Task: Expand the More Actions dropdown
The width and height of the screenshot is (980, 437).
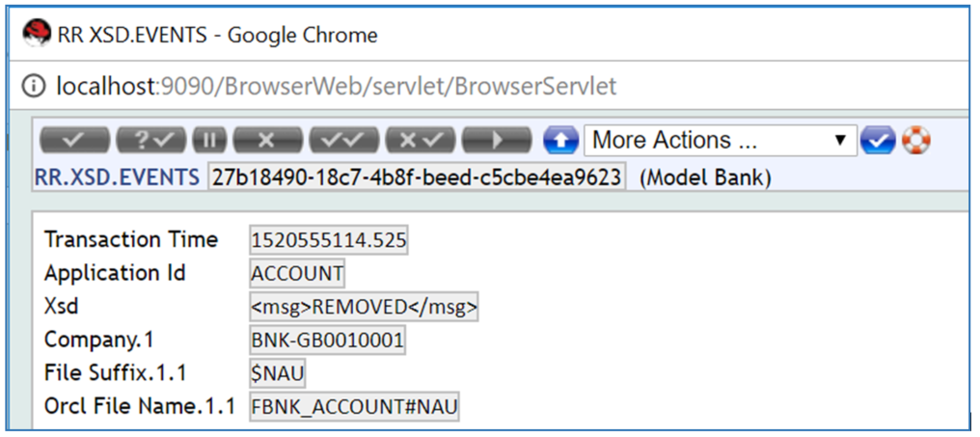Action: [x=720, y=141]
